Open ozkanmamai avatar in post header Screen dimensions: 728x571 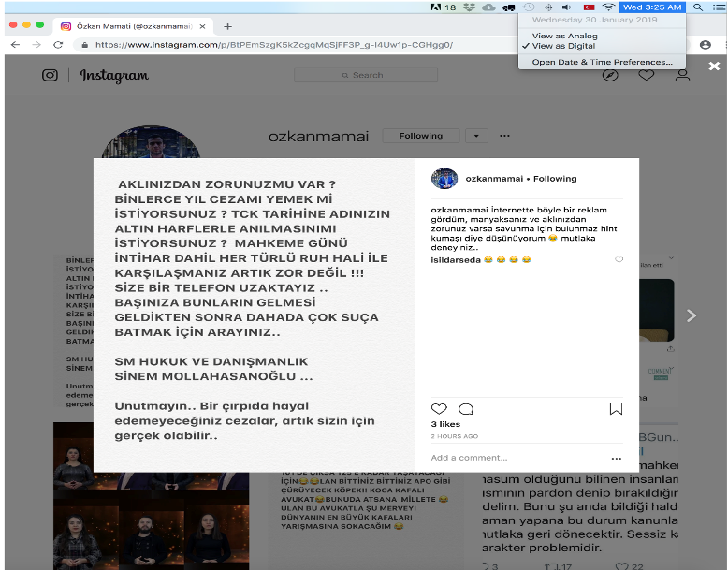click(444, 179)
